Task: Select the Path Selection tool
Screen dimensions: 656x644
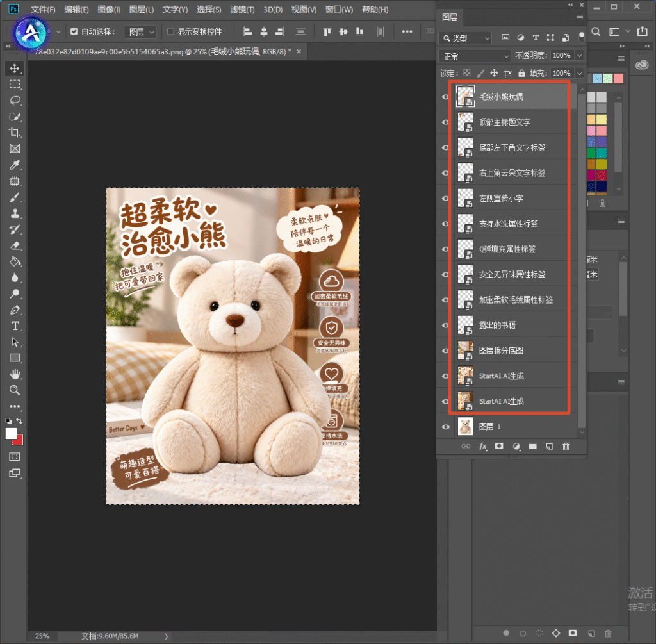Action: click(x=15, y=342)
